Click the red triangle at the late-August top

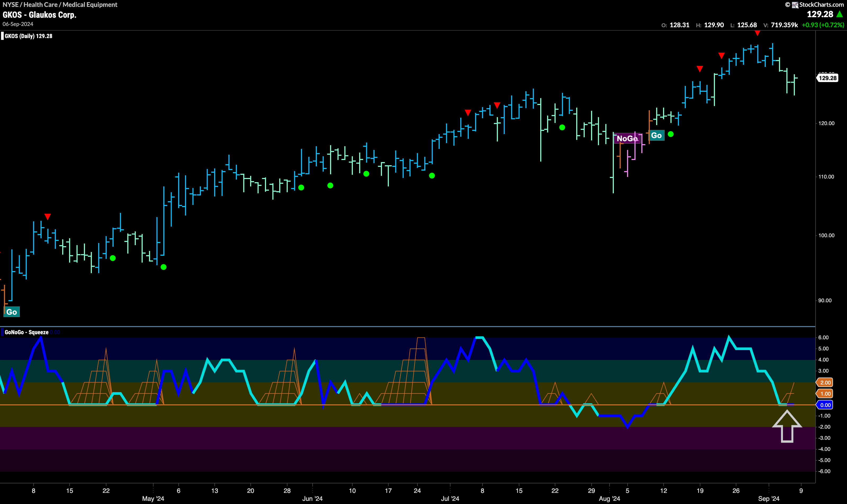tap(758, 33)
